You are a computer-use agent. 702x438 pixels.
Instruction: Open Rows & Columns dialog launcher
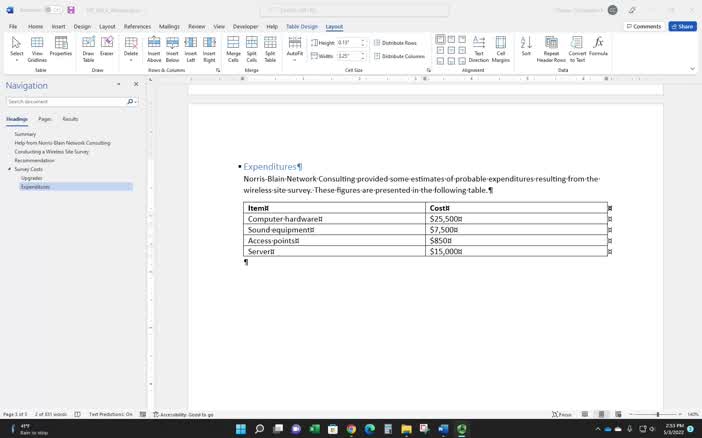pyautogui.click(x=218, y=70)
